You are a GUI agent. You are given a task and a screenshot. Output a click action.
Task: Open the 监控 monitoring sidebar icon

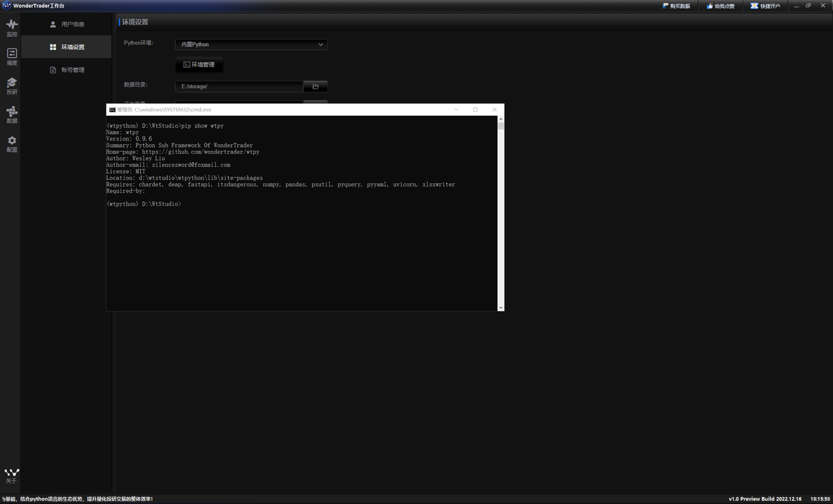point(12,27)
